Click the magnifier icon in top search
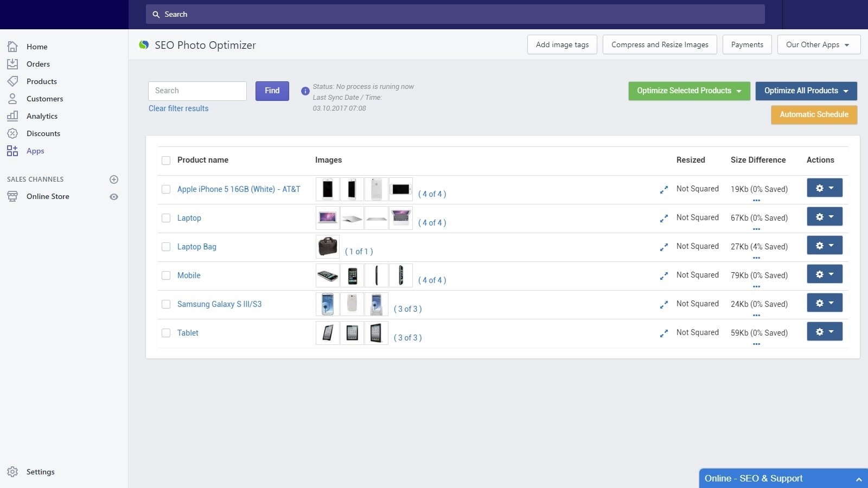Viewport: 868px width, 488px height. click(156, 15)
